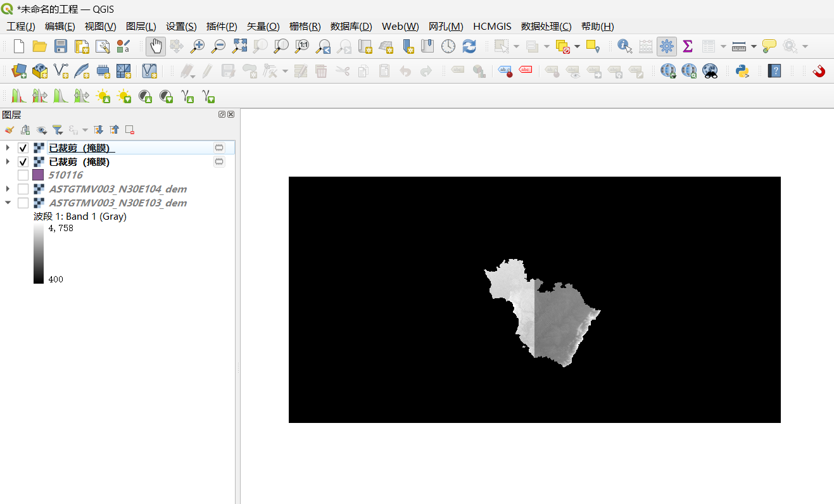Show the statistical summary with the sigma icon
Image resolution: width=834 pixels, height=504 pixels.
(x=687, y=46)
